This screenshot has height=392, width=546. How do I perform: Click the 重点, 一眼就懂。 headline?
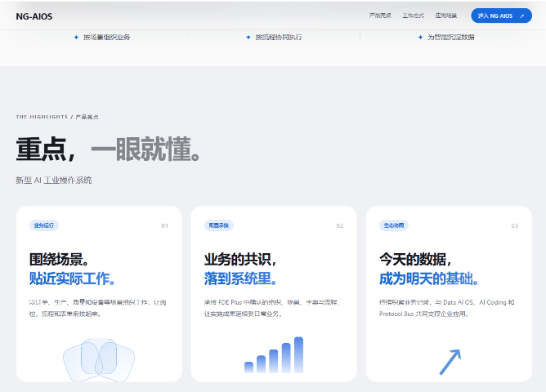tap(108, 149)
